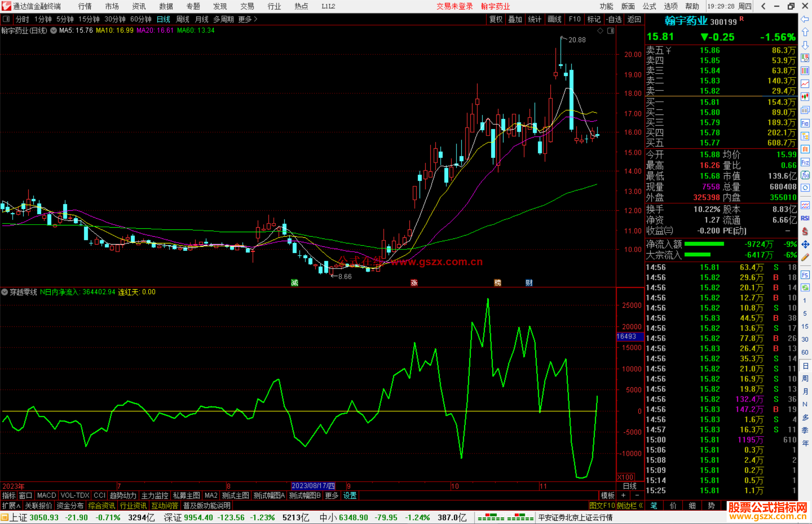Click the F10 icon in right sidebar

[805, 124]
